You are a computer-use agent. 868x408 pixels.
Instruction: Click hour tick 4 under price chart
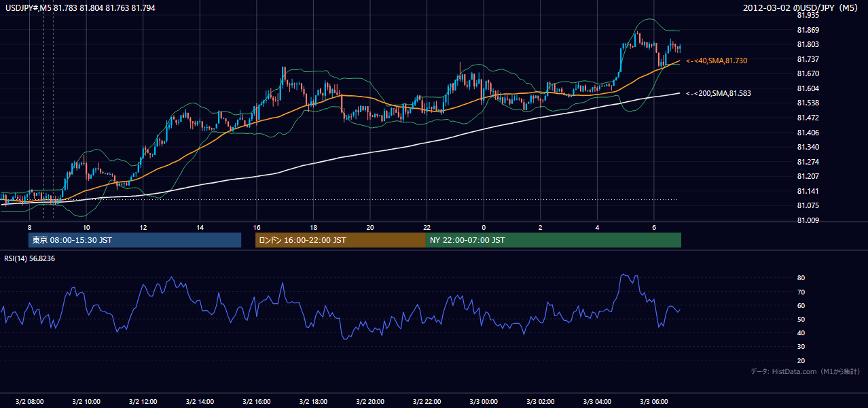597,227
